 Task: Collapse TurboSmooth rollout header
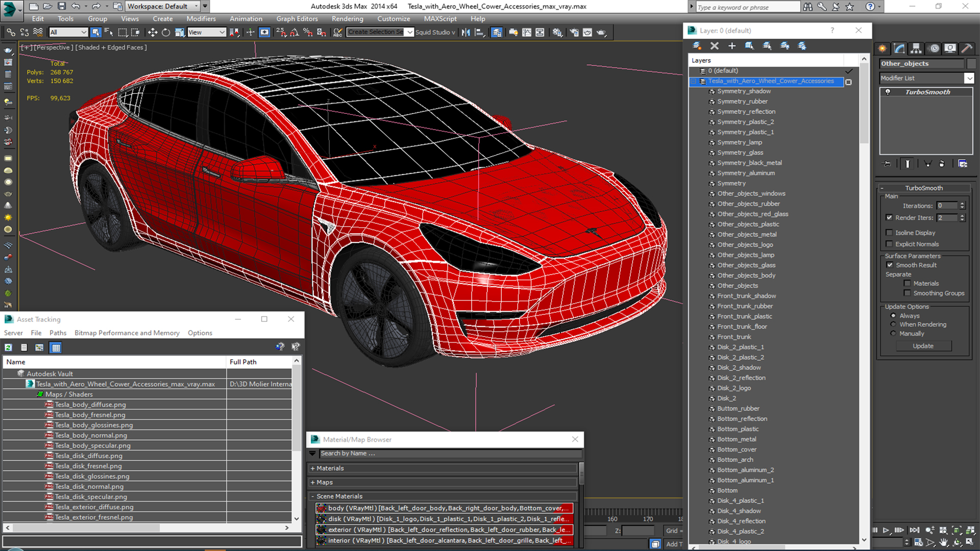coord(924,188)
